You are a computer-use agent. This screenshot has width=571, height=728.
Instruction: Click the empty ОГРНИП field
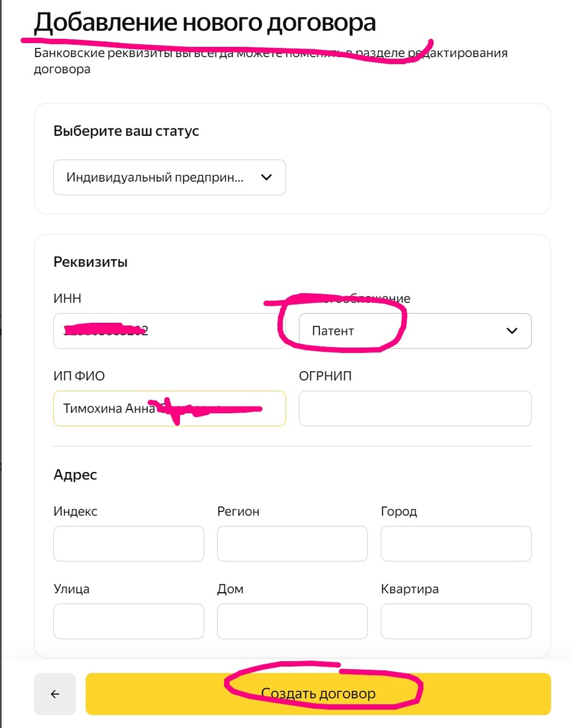(415, 408)
